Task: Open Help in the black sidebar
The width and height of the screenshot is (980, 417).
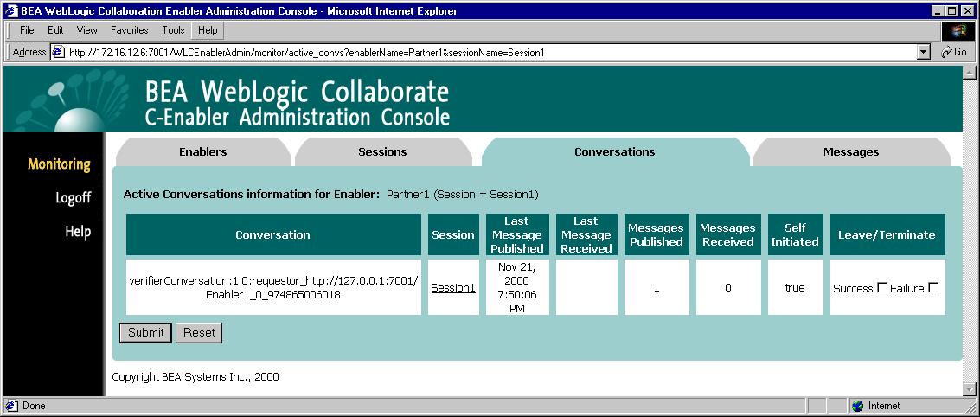Action: point(78,231)
